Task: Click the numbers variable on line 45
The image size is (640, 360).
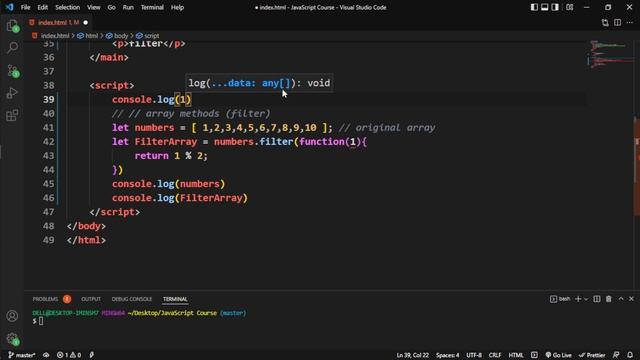Action: coord(200,184)
